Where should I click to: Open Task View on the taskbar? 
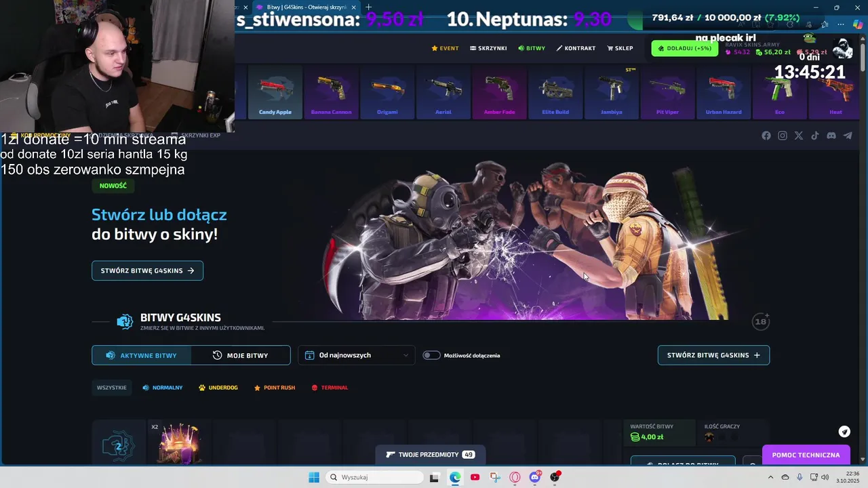(x=434, y=477)
